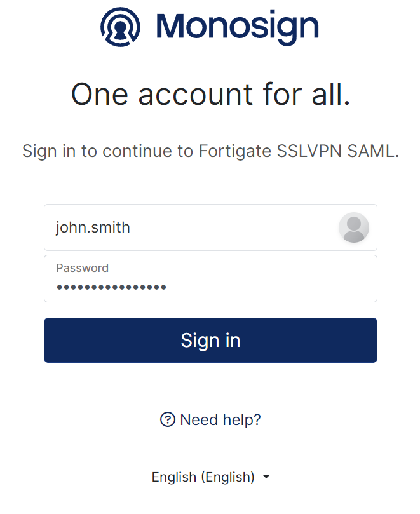
Task: Open the Need help? link
Action: [x=210, y=419]
